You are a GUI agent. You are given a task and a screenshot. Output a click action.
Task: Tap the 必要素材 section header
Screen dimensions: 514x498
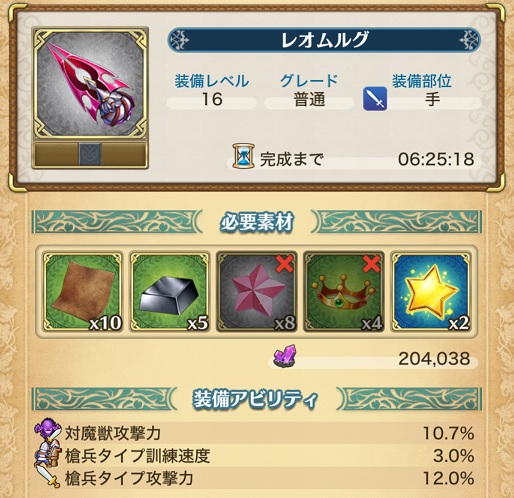pos(257,222)
